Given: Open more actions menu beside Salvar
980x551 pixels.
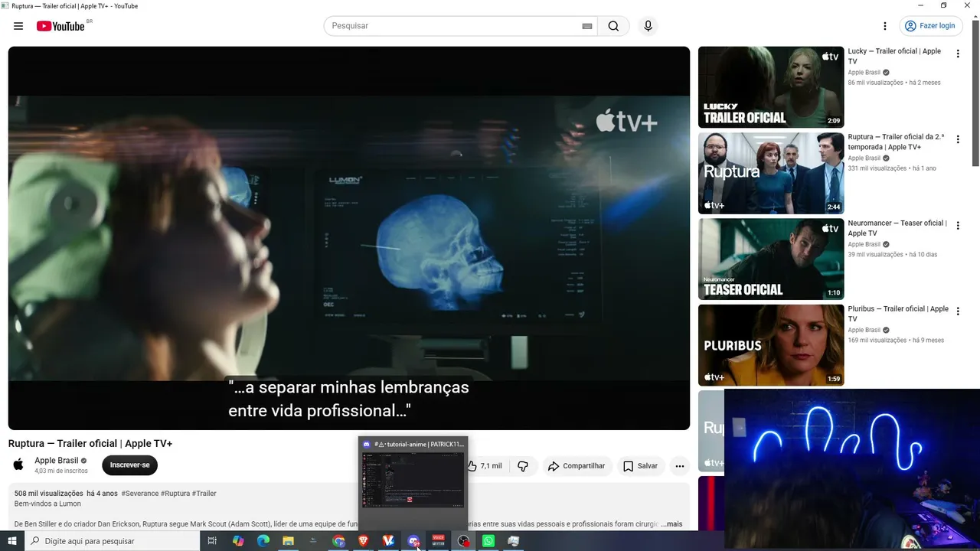Looking at the screenshot, I should [680, 466].
